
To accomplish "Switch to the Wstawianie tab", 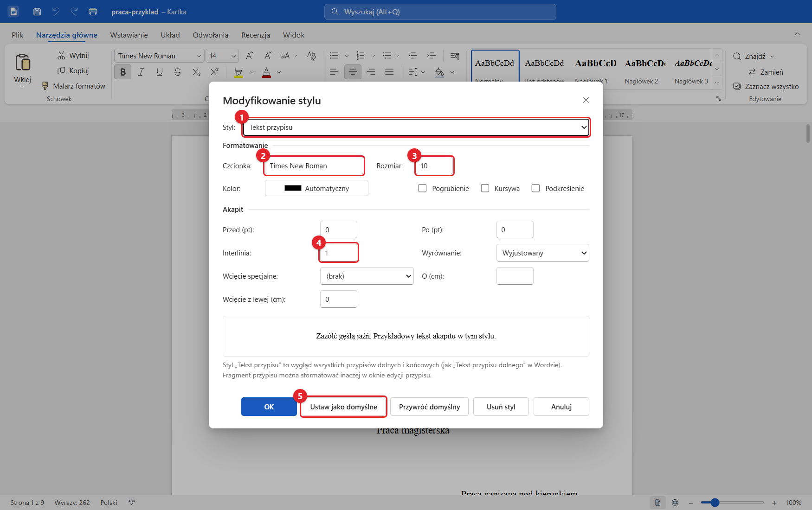I will [129, 35].
